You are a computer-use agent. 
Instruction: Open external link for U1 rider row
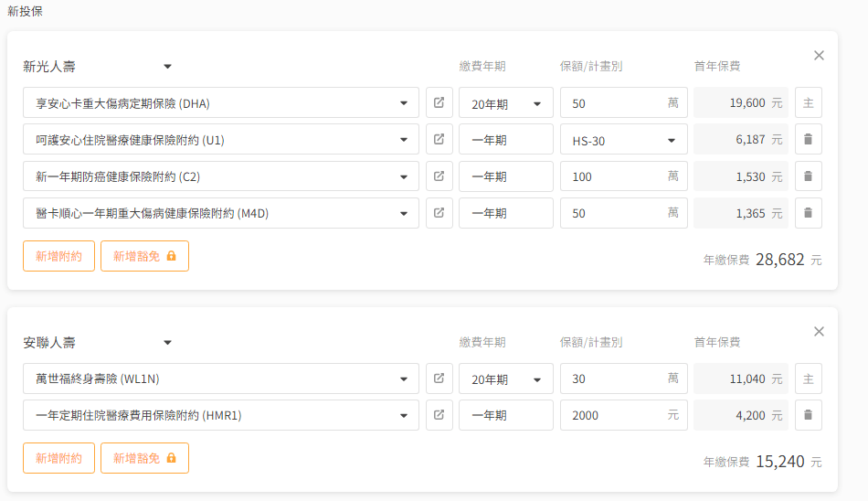(439, 140)
